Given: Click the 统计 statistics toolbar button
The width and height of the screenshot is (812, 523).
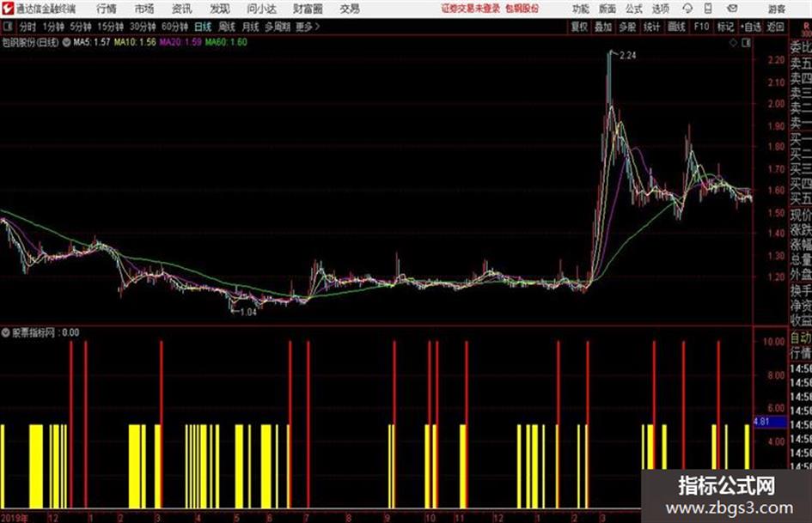Looking at the screenshot, I should [651, 27].
